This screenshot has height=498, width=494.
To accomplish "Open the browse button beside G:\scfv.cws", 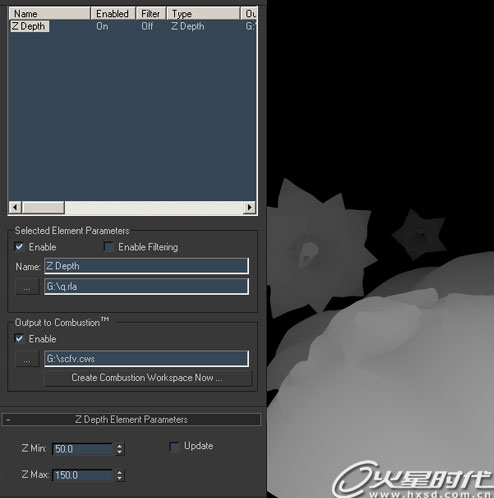I will pos(27,359).
